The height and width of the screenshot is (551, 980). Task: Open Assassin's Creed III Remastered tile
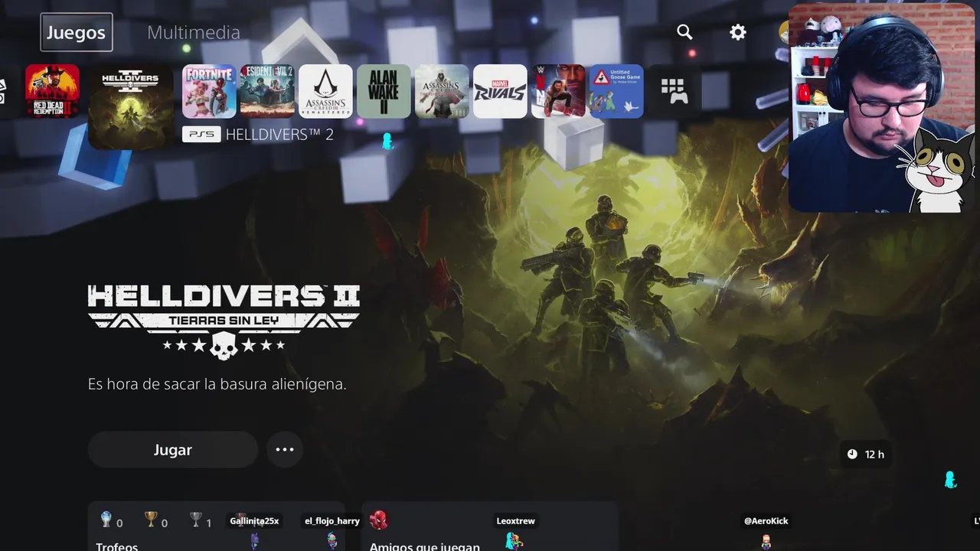point(325,91)
